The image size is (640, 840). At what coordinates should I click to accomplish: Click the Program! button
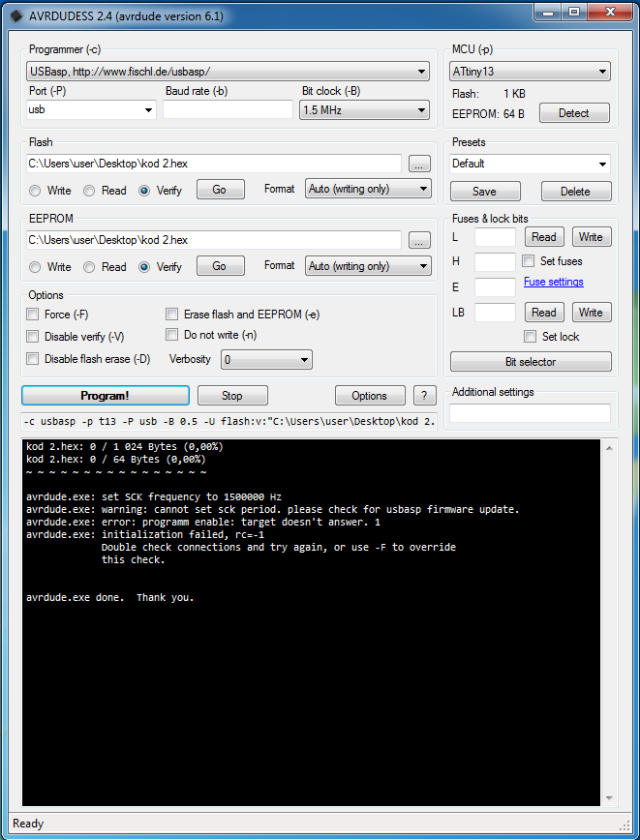(x=106, y=396)
